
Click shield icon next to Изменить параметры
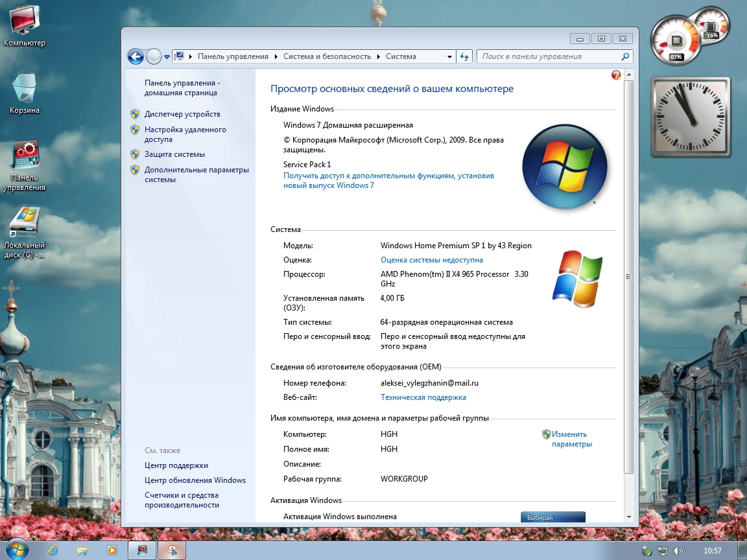[x=547, y=434]
